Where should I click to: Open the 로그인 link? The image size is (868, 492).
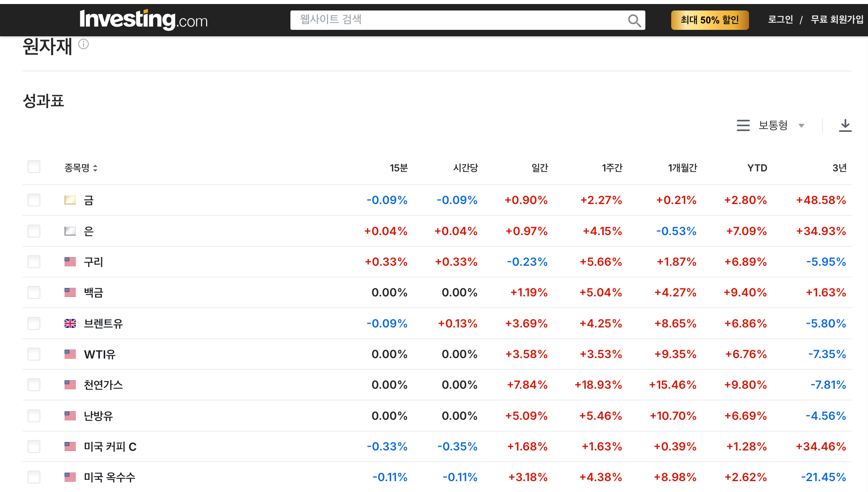tap(780, 19)
